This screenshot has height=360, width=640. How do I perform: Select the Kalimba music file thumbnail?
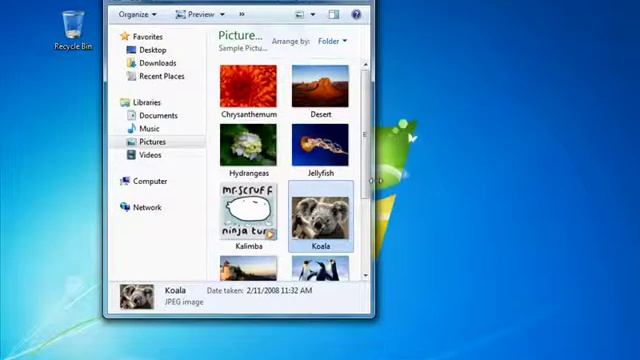point(248,211)
